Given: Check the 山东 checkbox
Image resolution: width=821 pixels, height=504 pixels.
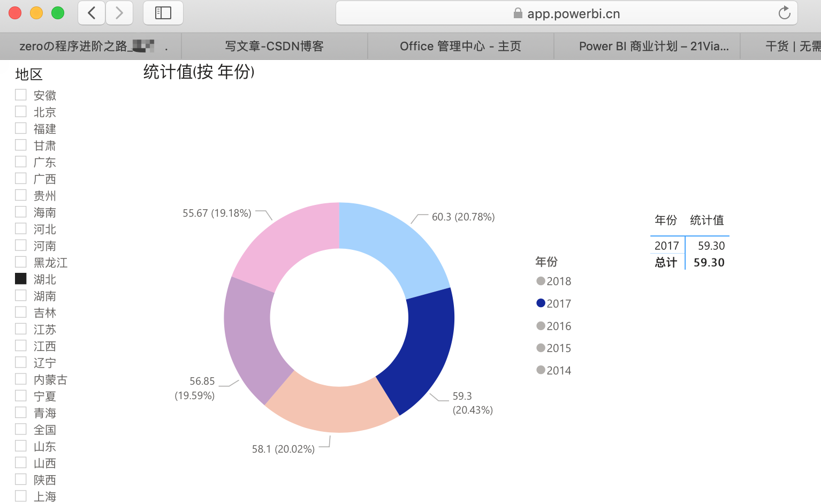Looking at the screenshot, I should [21, 446].
